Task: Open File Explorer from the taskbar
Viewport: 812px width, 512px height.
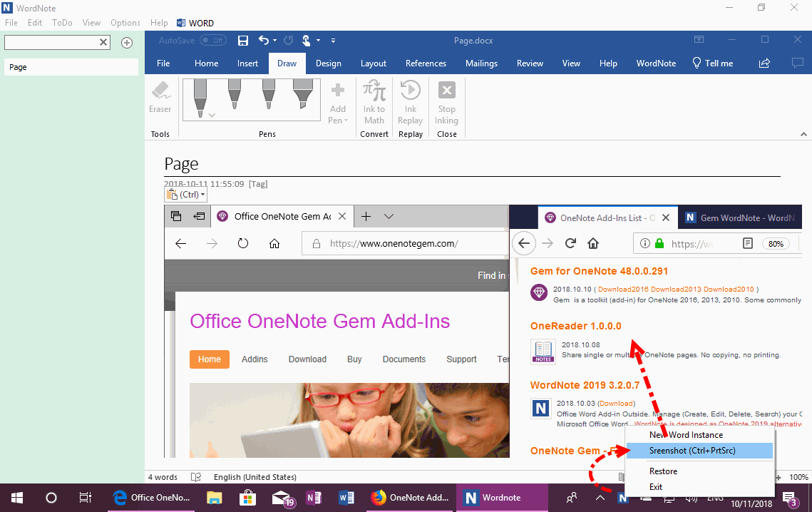Action: click(215, 498)
